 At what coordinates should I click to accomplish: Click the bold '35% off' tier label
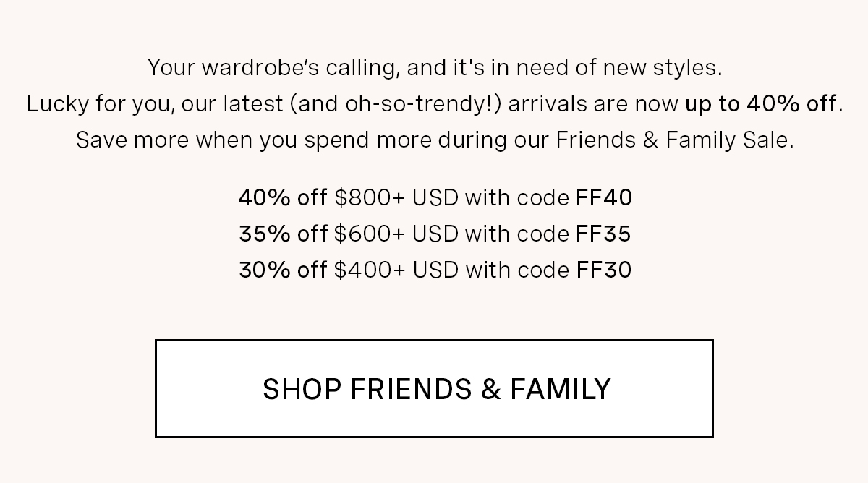pyautogui.click(x=283, y=234)
